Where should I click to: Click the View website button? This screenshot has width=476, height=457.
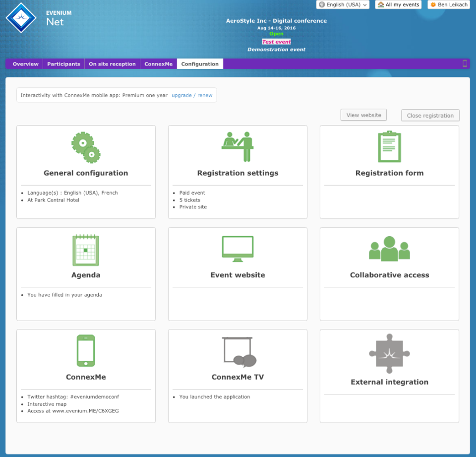(x=363, y=115)
